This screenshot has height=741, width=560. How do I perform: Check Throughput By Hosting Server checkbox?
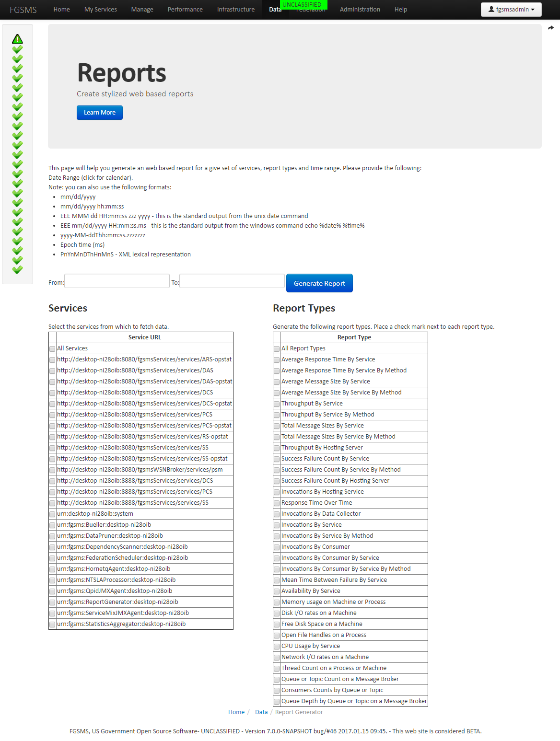click(x=277, y=448)
